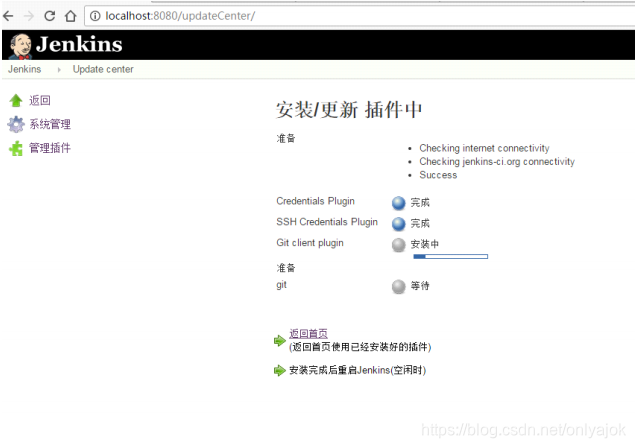
Task: Click the Credentials Plugin text
Action: click(315, 201)
